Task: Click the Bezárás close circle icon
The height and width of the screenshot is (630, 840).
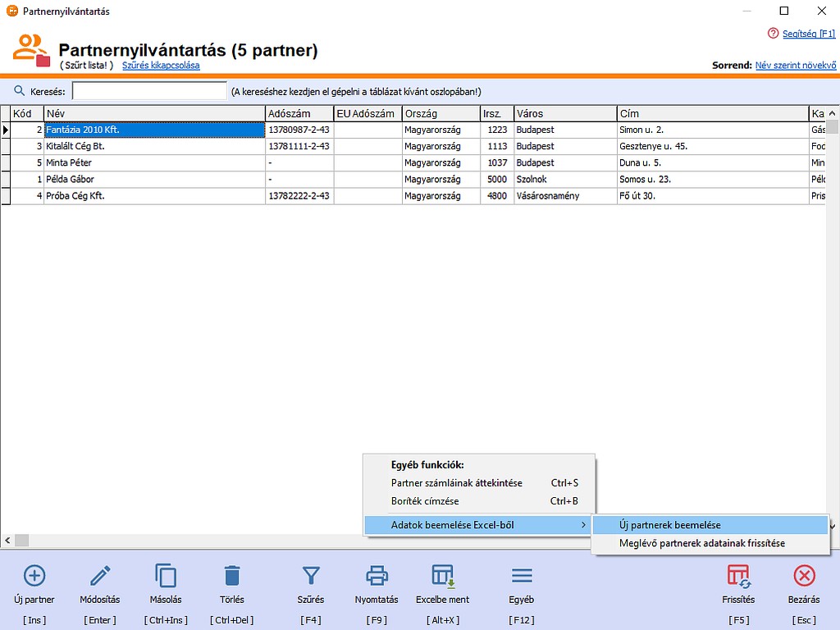Action: pos(804,575)
